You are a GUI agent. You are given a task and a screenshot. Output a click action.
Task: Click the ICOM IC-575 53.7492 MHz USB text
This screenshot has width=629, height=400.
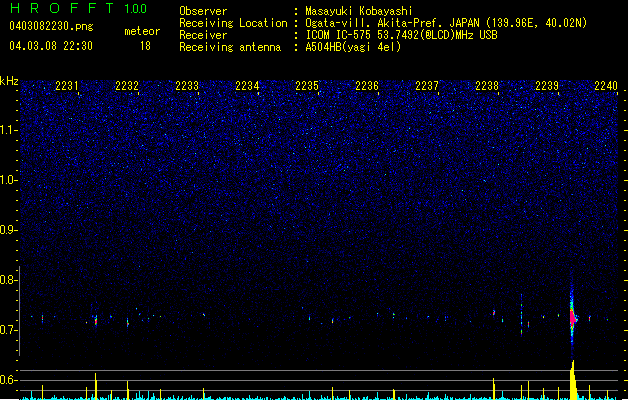click(x=401, y=35)
